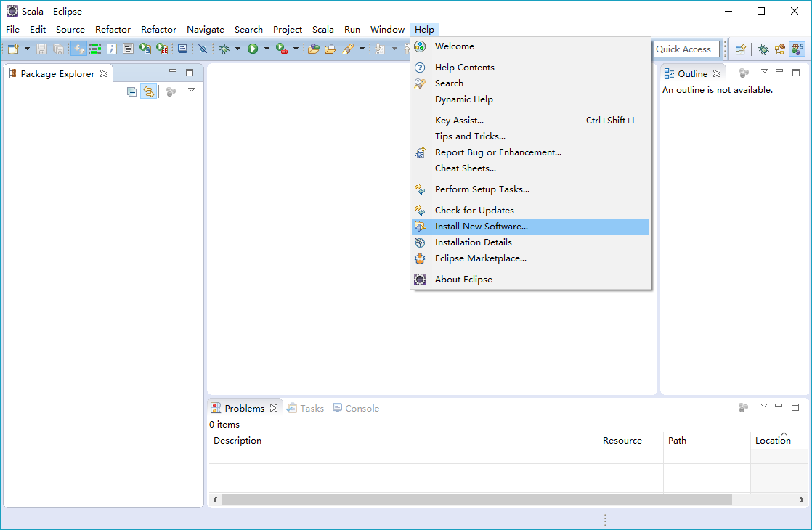This screenshot has height=530, width=812.
Task: Click the Quick Access search field
Action: pos(686,49)
